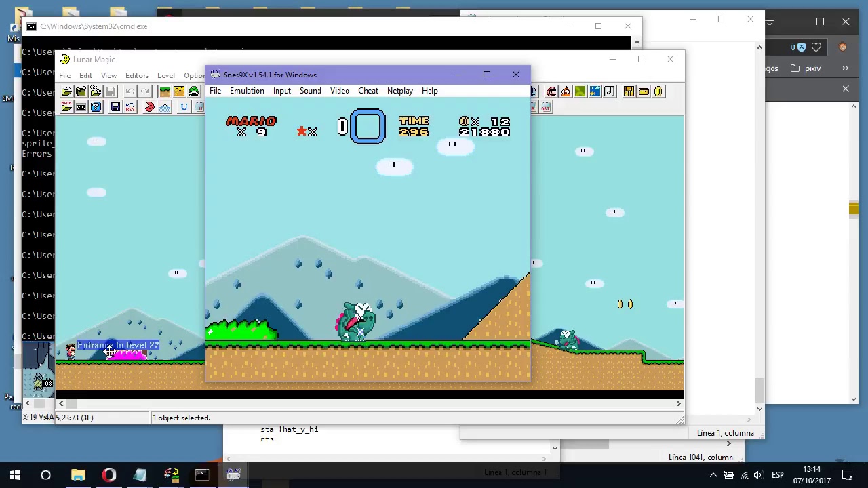
Task: Click the green leaf tile toolbar icon
Action: coord(580,91)
